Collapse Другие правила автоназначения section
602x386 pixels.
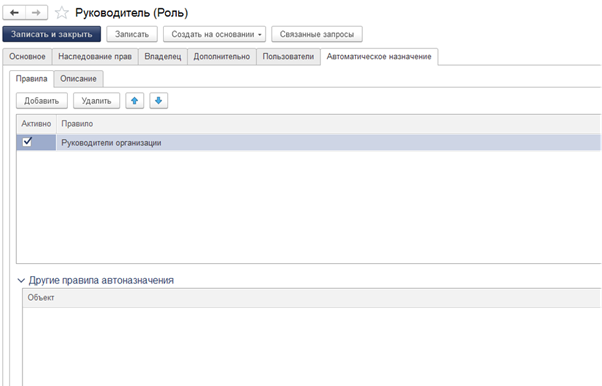click(21, 280)
